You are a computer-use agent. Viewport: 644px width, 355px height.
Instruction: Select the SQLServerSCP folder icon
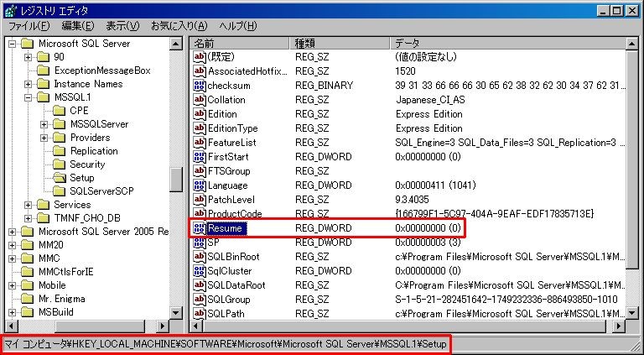tap(60, 191)
